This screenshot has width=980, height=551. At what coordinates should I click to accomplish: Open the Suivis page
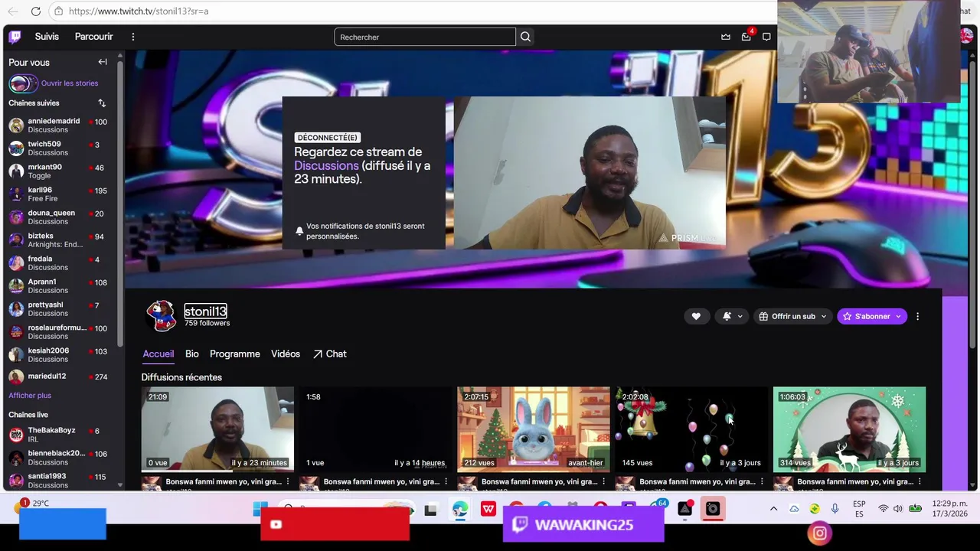coord(47,37)
